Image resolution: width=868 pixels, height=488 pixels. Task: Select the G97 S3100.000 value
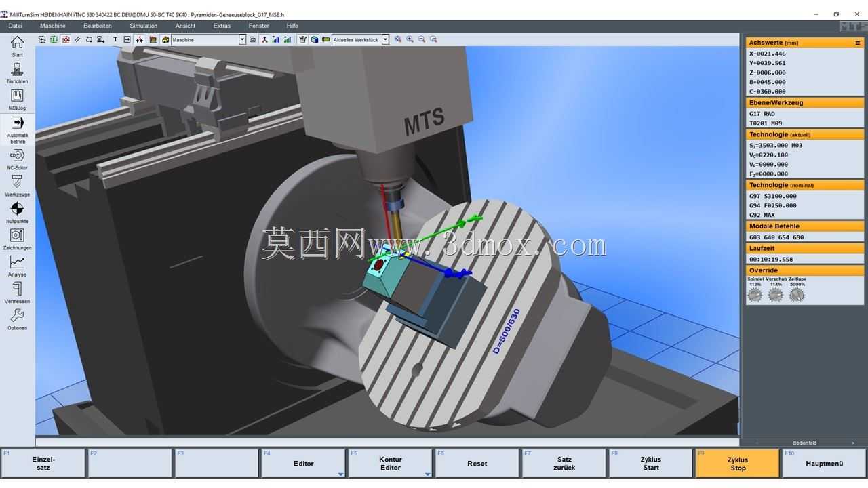pyautogui.click(x=772, y=196)
